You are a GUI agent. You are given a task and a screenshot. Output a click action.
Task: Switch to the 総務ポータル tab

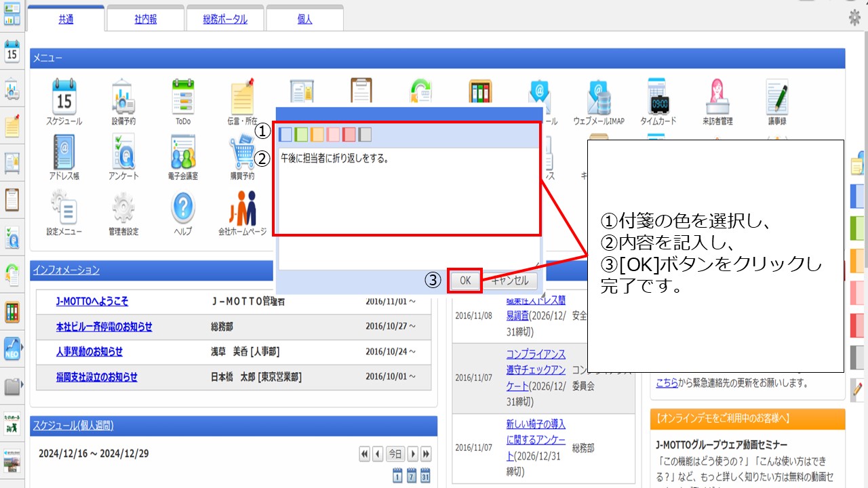pyautogui.click(x=225, y=20)
